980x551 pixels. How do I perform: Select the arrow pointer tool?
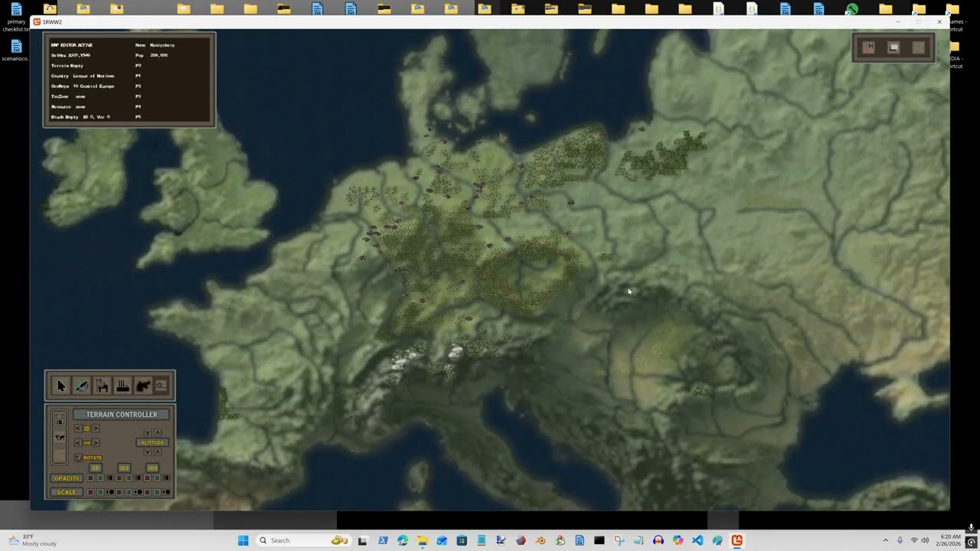pos(61,386)
